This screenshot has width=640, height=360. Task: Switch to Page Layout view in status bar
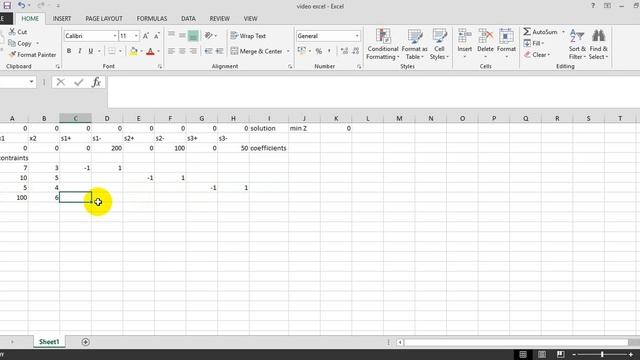tap(542, 354)
